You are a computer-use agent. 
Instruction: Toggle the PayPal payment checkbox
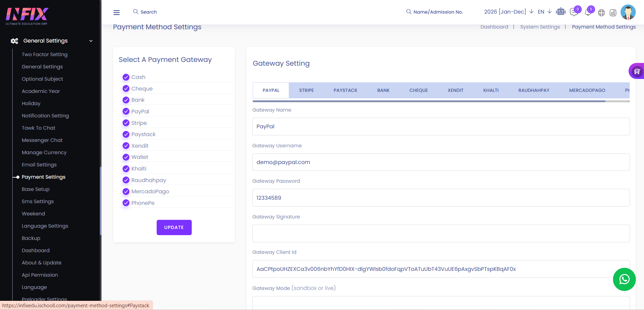click(x=126, y=111)
